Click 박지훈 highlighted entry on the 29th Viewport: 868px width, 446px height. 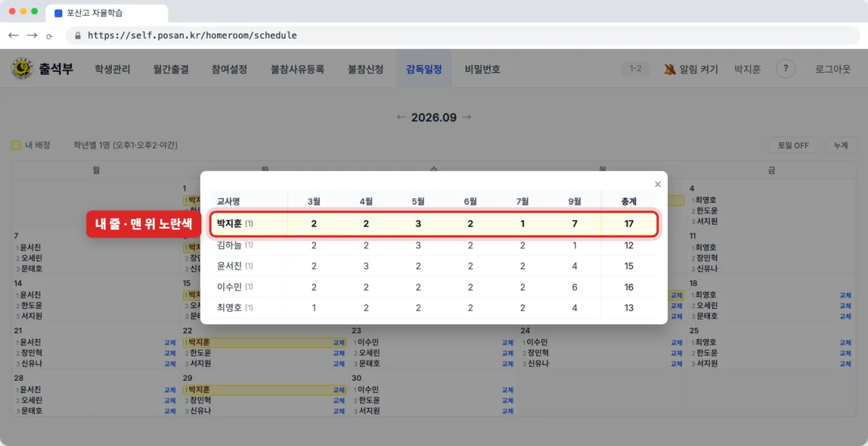pos(264,390)
